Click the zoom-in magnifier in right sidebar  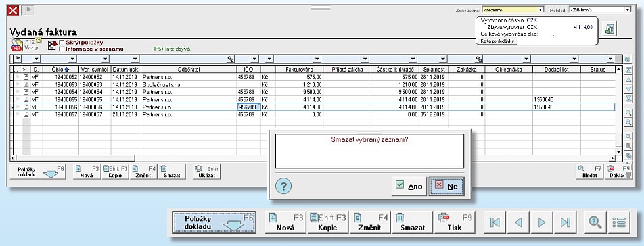[x=628, y=112]
